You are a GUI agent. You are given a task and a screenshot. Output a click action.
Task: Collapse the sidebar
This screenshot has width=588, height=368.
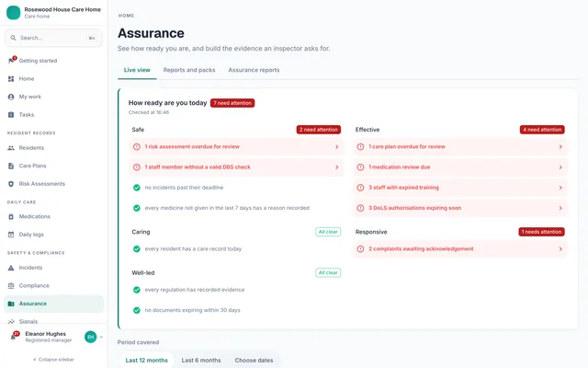click(x=53, y=360)
